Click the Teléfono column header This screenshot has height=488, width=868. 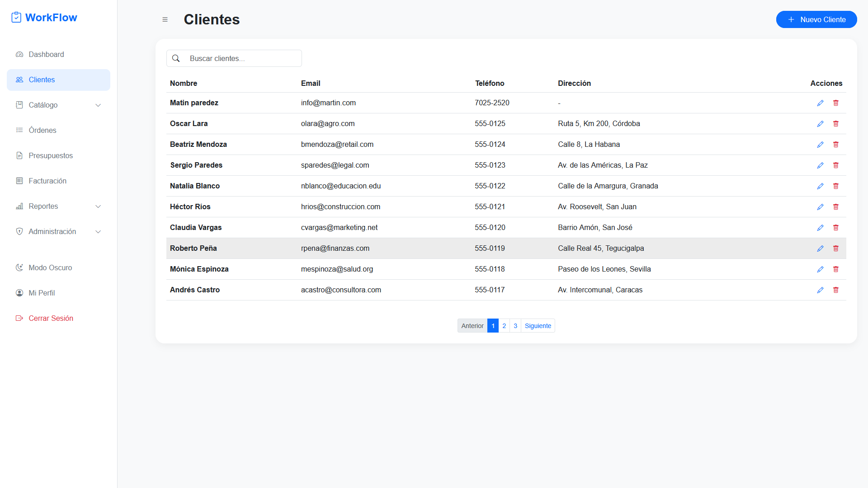coord(490,83)
